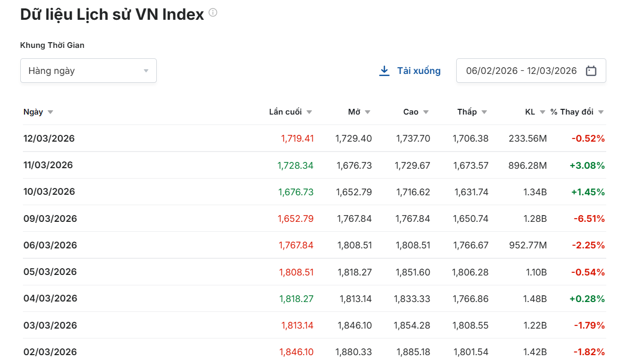Sort table by Ngày header

coord(33,112)
